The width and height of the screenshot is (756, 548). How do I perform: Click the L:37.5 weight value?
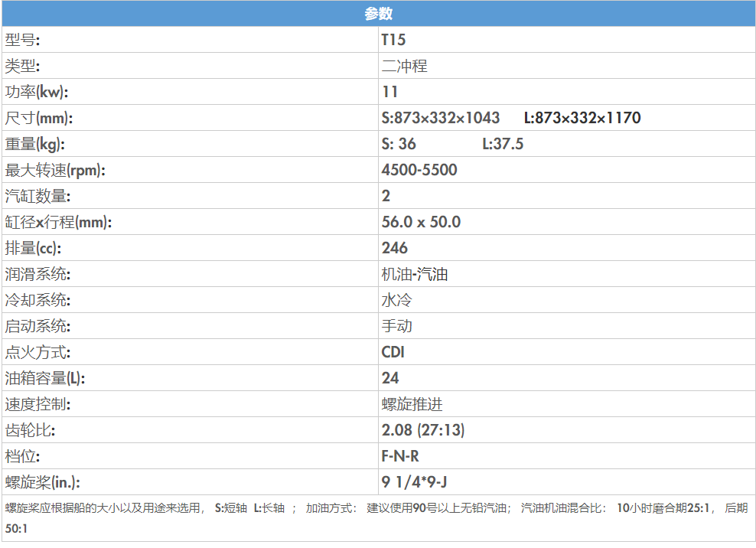503,144
